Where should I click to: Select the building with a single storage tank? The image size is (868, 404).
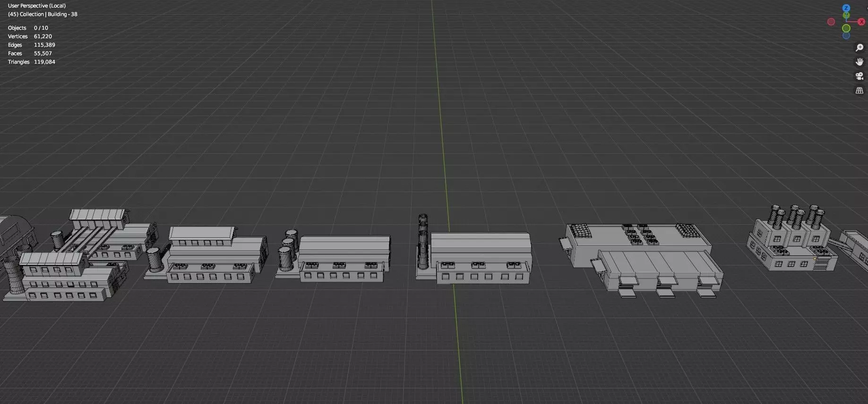click(206, 255)
